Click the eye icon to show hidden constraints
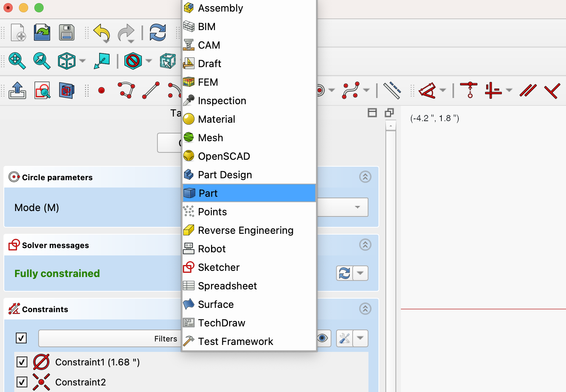Image resolution: width=566 pixels, height=392 pixels. (323, 338)
